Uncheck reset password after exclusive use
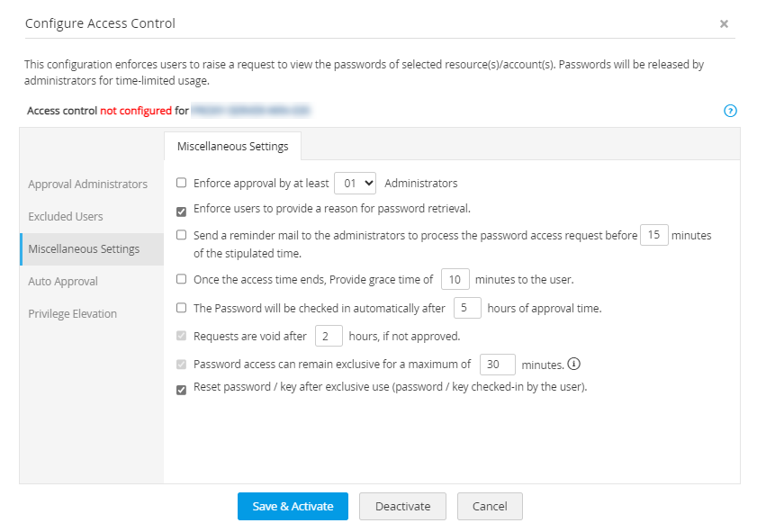The height and width of the screenshot is (532, 757). (182, 390)
